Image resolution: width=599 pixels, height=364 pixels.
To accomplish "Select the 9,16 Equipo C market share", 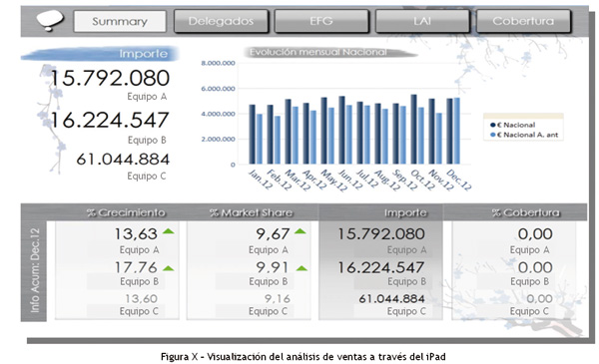I will [x=278, y=299].
